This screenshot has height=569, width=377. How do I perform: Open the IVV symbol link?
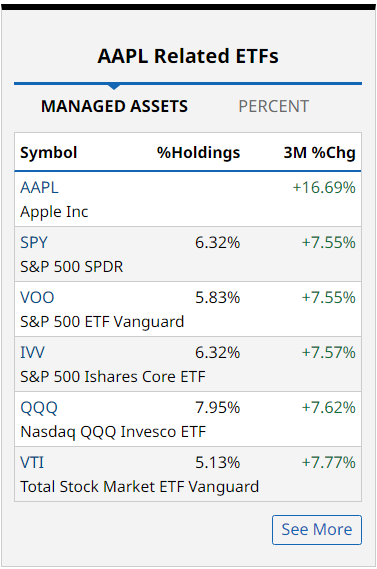tap(32, 352)
